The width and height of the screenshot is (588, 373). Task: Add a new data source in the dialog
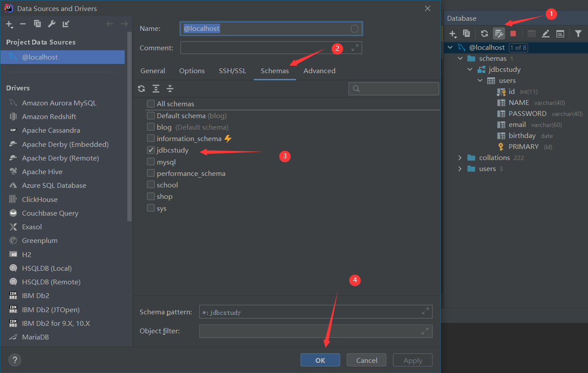point(9,24)
